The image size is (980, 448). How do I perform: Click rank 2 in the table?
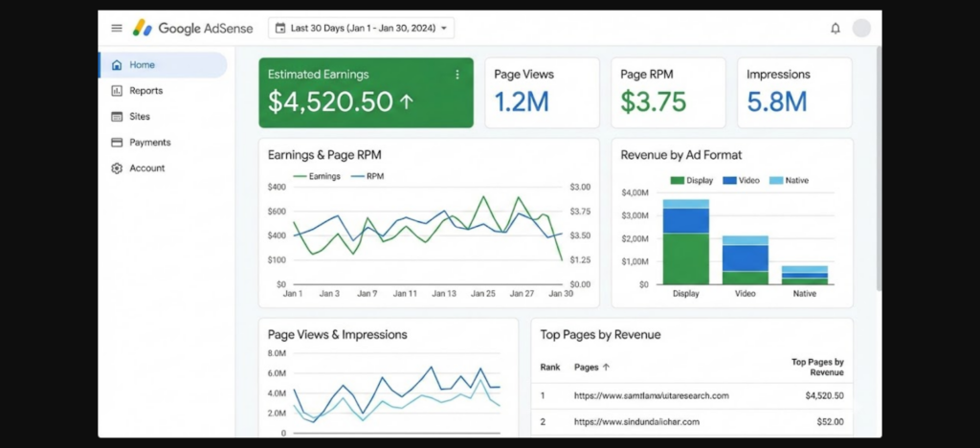(x=543, y=422)
